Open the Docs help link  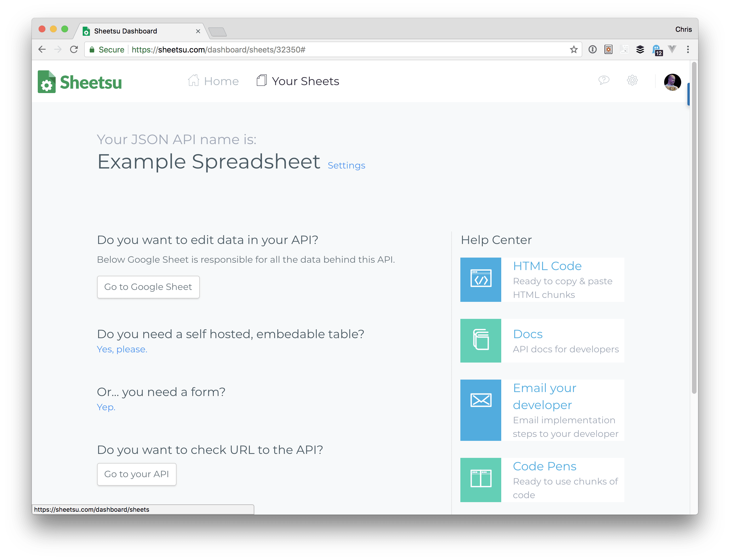[x=528, y=334]
